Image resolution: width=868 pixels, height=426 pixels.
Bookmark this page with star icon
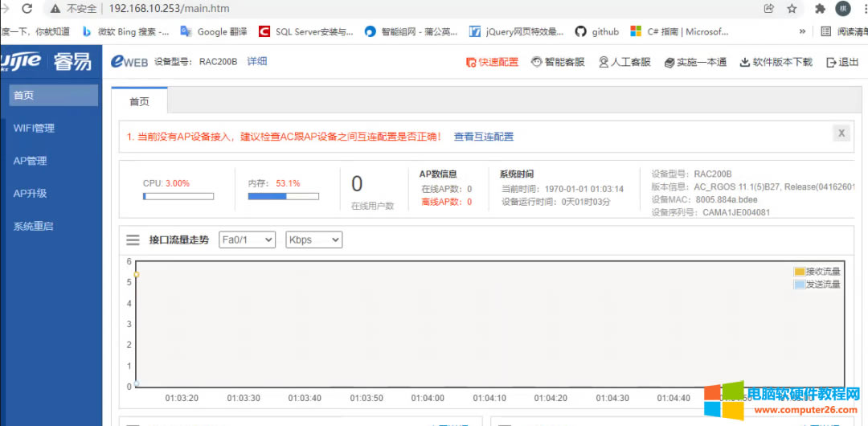(792, 9)
